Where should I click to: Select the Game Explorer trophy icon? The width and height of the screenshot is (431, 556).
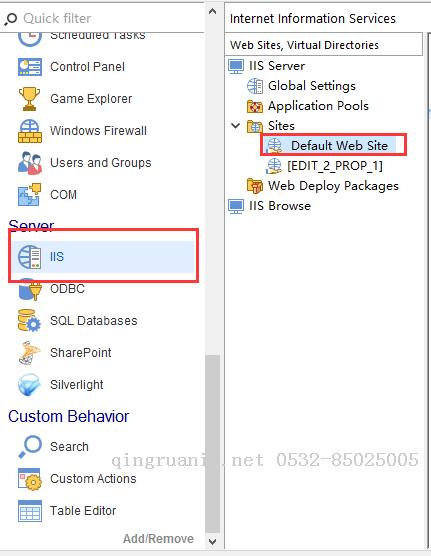click(x=29, y=99)
